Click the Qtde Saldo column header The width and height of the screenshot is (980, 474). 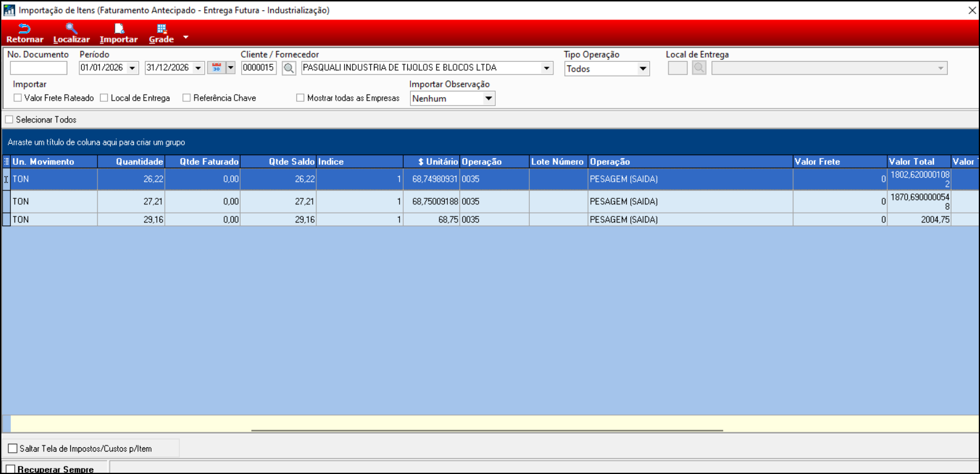tap(278, 161)
